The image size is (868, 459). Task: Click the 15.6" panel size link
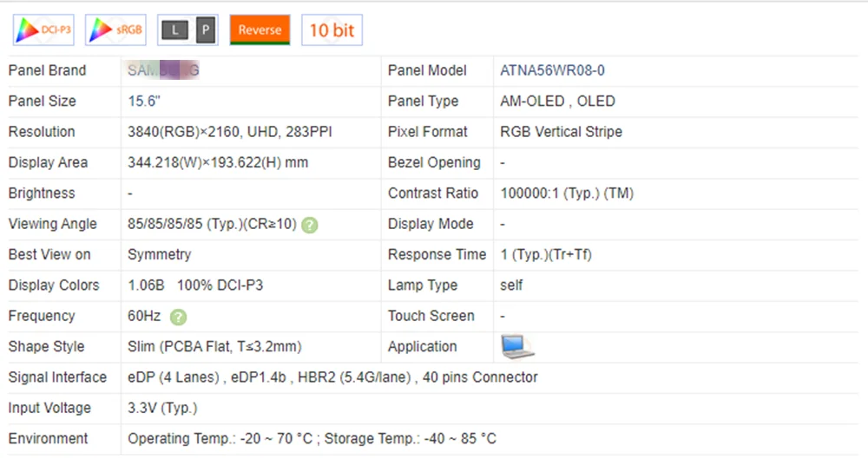144,102
